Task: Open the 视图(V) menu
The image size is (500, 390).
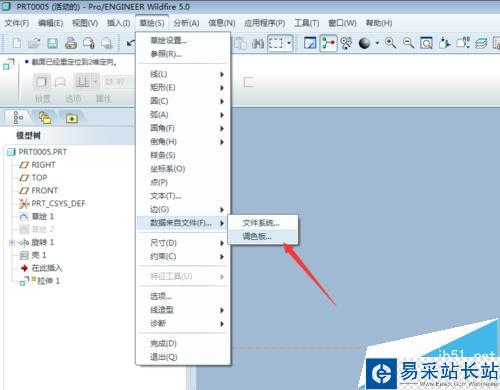Action: pyautogui.click(x=85, y=23)
